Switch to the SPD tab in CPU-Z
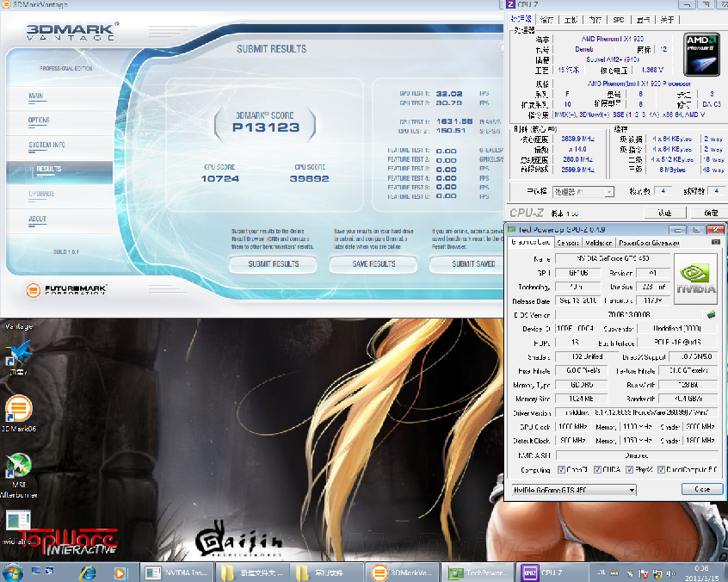The image size is (728, 582). click(x=618, y=19)
